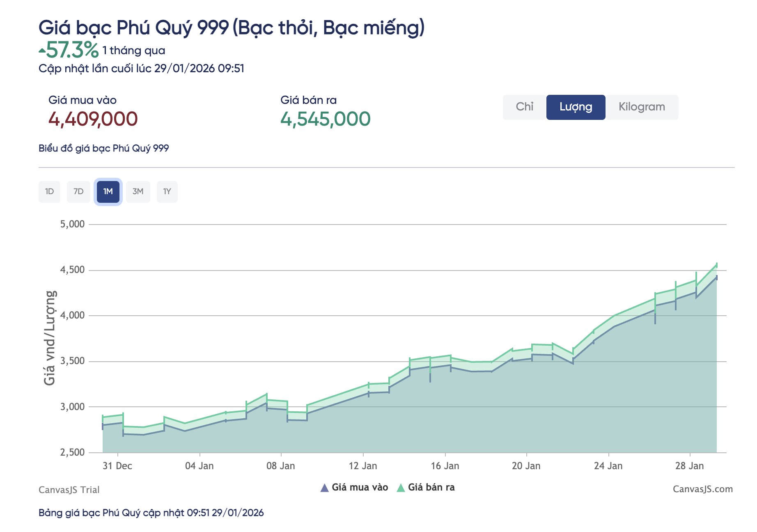Select the Giá mua vào price value 4,409,000
This screenshot has height=532, width=757.
(93, 119)
